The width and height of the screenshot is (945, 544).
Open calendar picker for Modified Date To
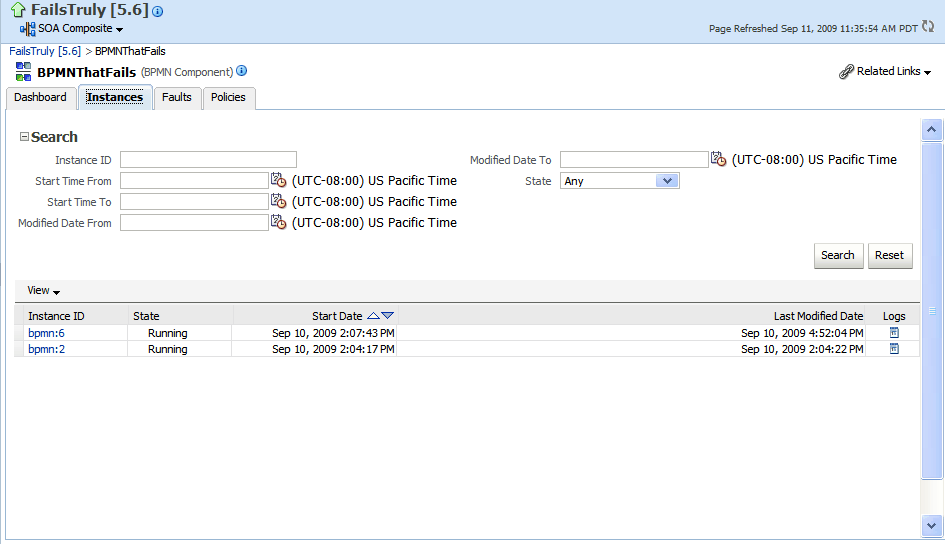click(718, 158)
